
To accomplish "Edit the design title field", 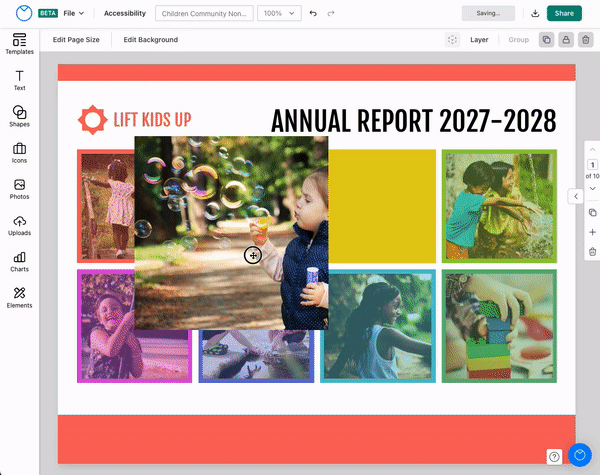I will coord(204,13).
